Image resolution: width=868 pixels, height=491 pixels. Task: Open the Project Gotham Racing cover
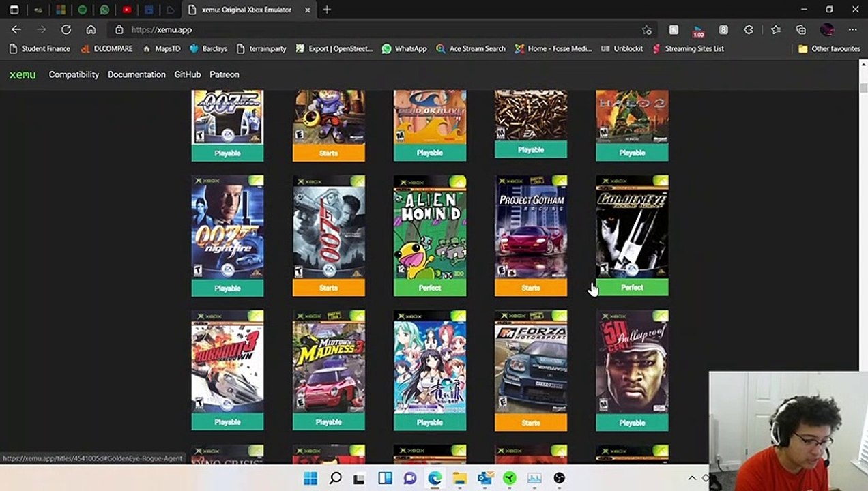click(531, 227)
